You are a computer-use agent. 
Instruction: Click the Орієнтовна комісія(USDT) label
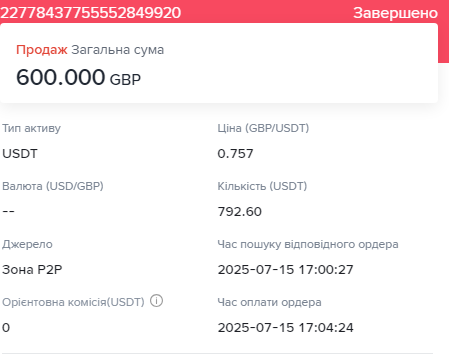73,302
